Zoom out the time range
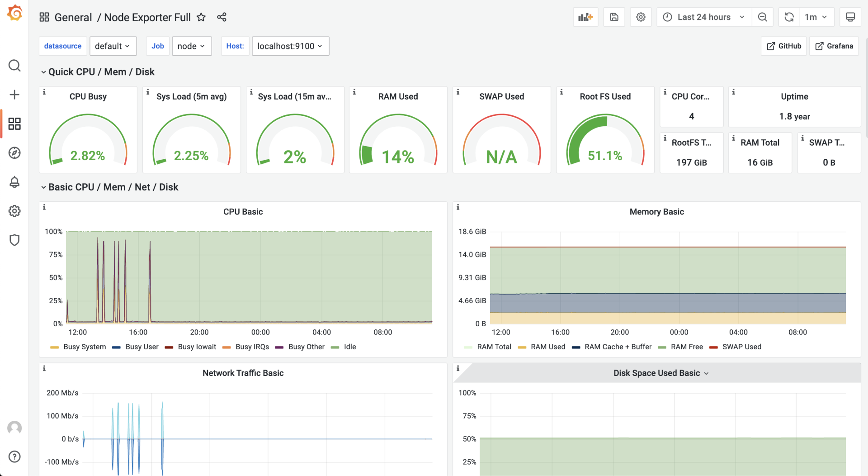868x476 pixels. point(763,17)
